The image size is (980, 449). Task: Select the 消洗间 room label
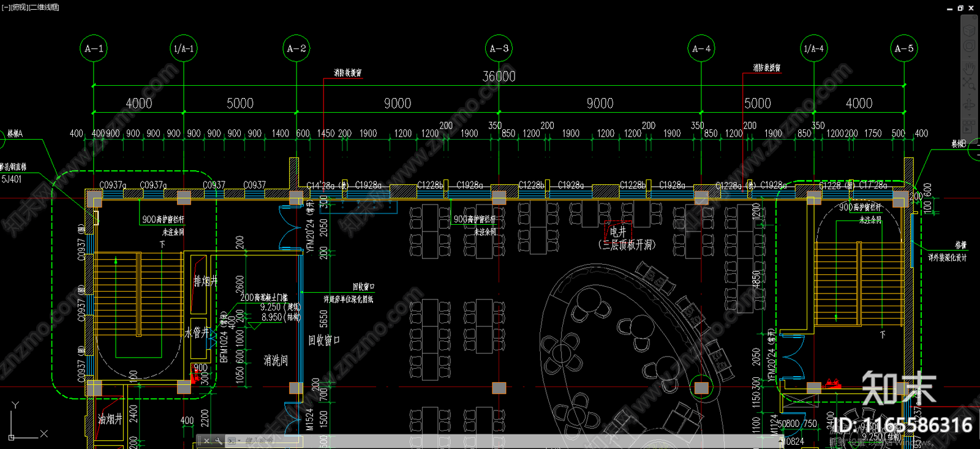point(276,360)
